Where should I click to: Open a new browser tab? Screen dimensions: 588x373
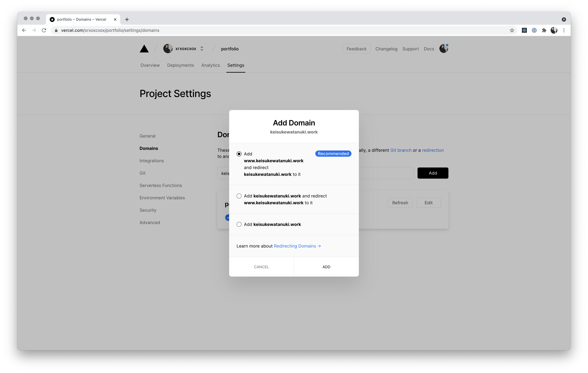pos(127,20)
